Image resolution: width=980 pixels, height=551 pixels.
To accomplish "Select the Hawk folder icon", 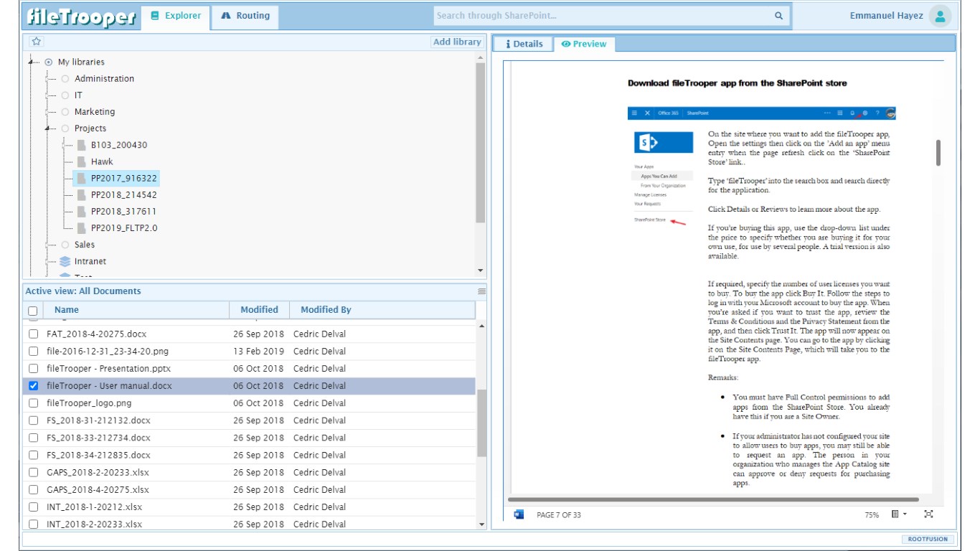I will pos(82,161).
